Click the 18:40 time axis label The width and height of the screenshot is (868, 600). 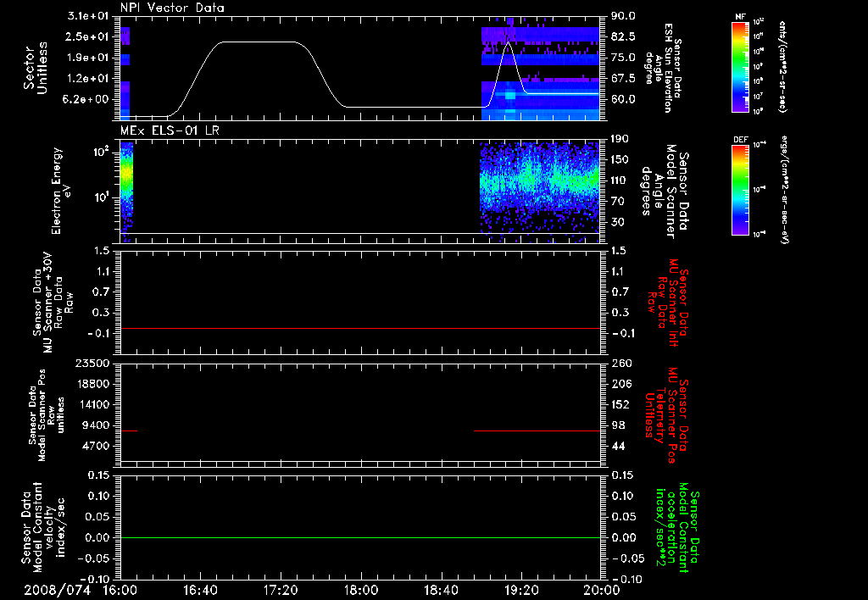pyautogui.click(x=441, y=590)
